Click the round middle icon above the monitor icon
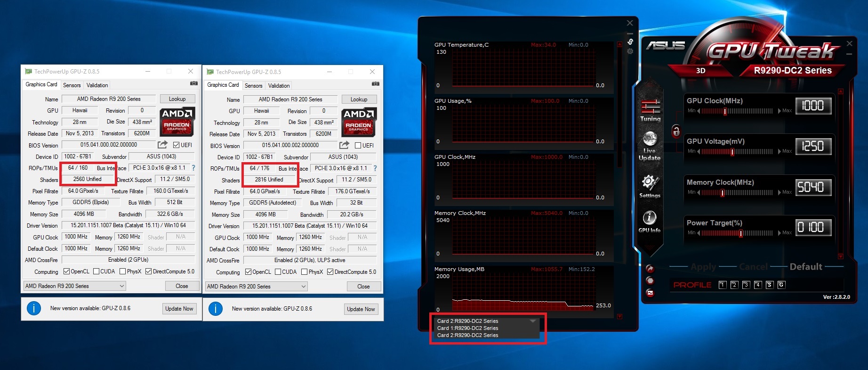 point(650,280)
